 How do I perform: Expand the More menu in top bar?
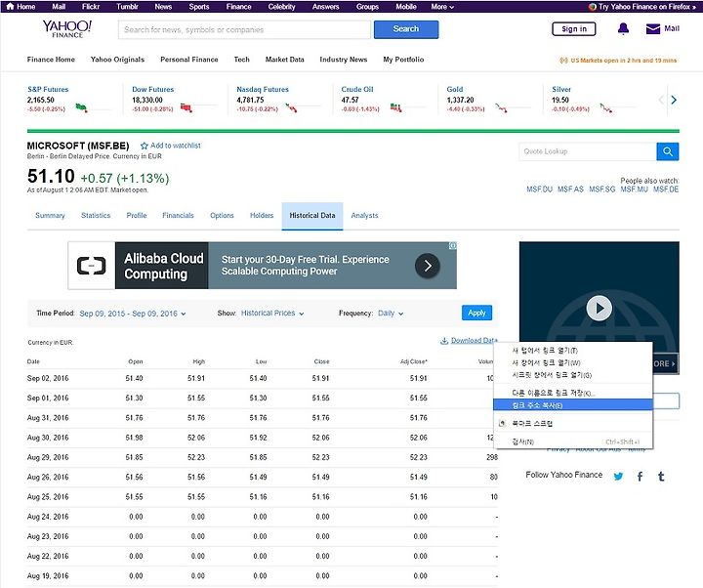point(442,7)
